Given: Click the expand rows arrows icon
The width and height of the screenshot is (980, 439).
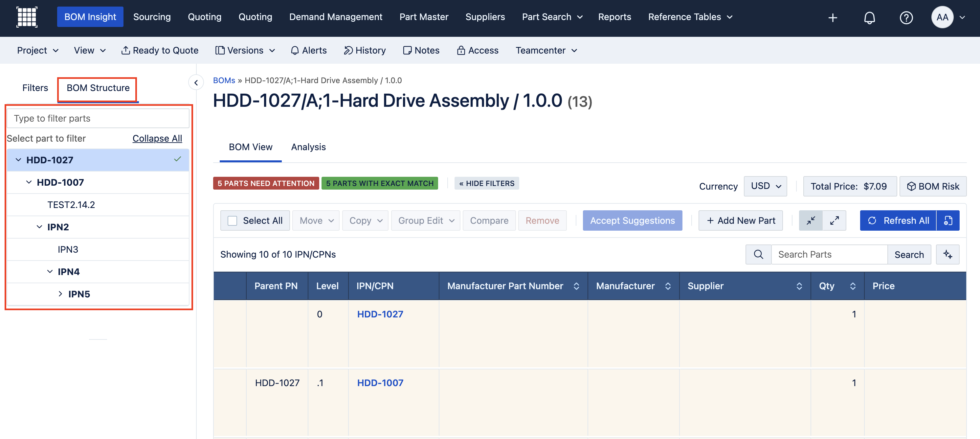Looking at the screenshot, I should pos(834,220).
